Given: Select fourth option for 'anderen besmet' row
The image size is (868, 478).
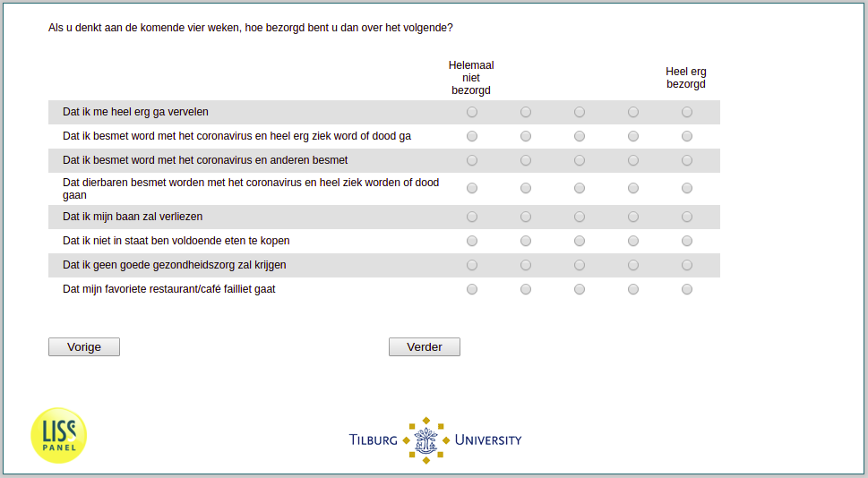Looking at the screenshot, I should pyautogui.click(x=633, y=160).
